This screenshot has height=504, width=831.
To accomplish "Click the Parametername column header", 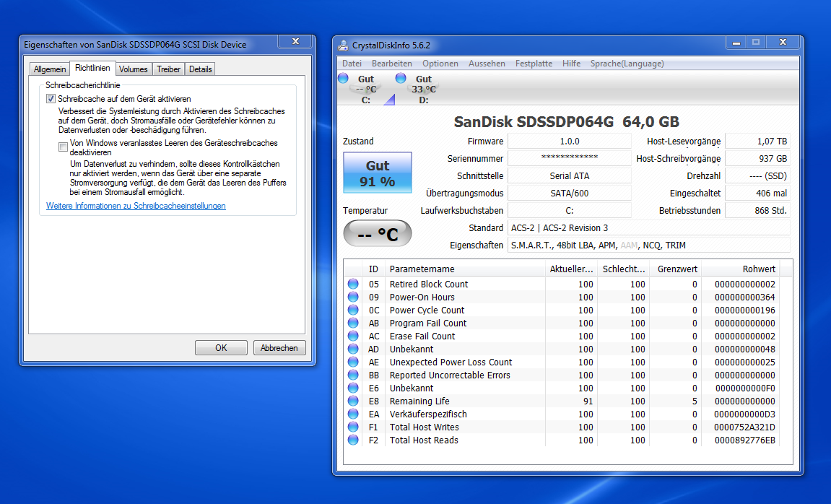I will click(465, 269).
